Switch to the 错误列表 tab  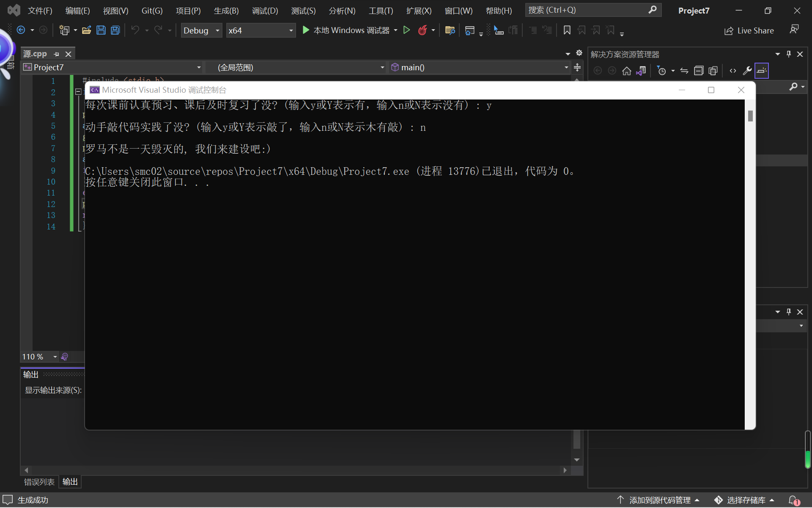point(39,482)
